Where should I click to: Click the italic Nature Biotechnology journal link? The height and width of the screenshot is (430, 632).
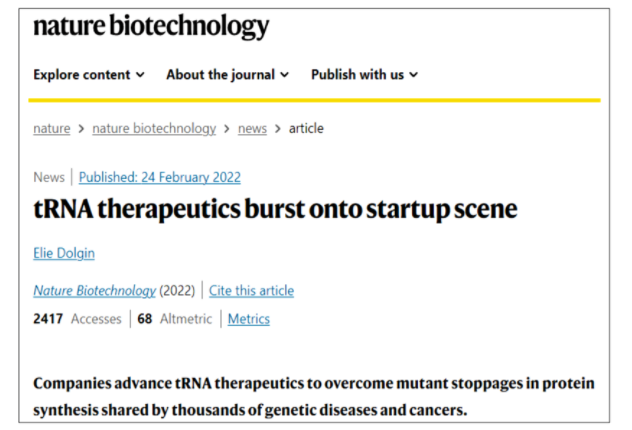pyautogui.click(x=94, y=291)
